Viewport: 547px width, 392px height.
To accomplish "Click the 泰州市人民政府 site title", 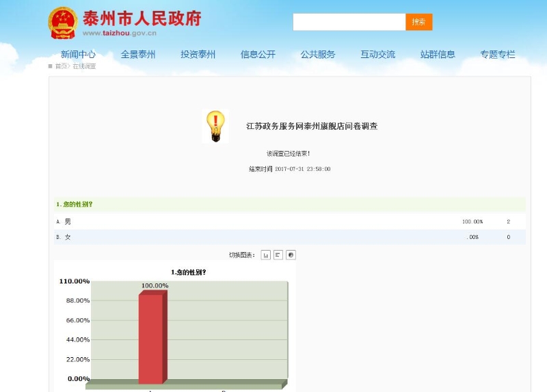I will coord(142,18).
